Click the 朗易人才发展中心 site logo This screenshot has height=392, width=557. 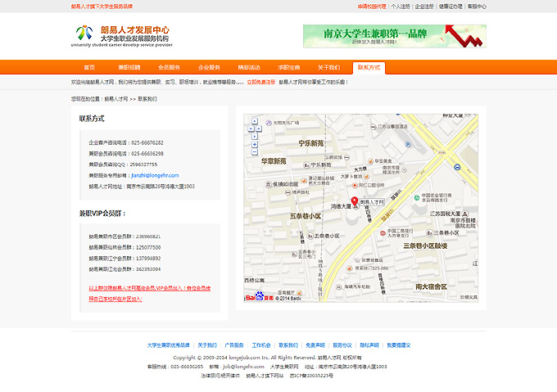tap(122, 35)
